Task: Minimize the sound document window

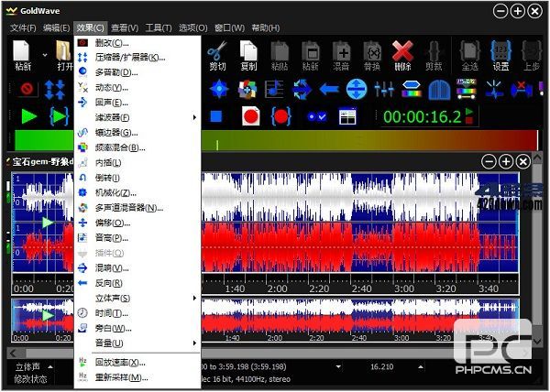Action: click(489, 161)
